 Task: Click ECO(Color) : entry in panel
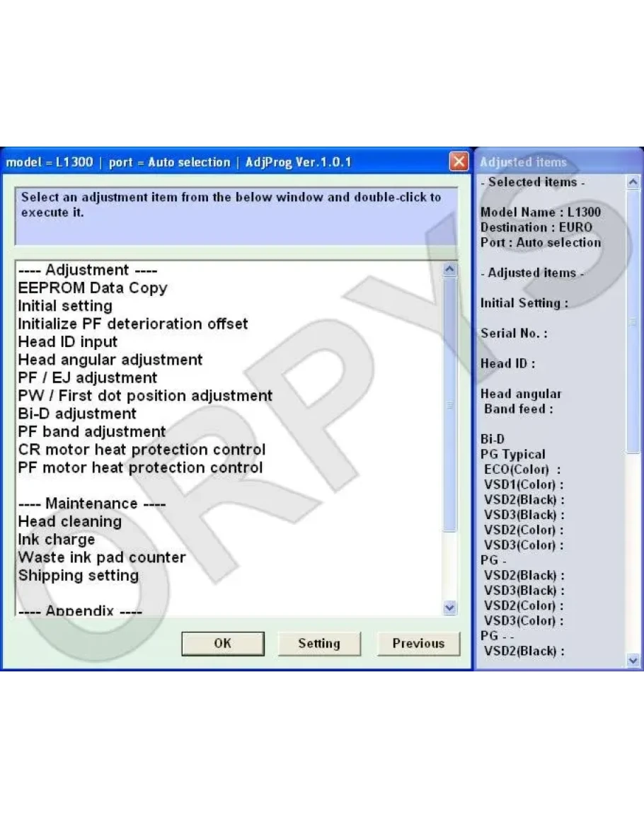click(x=522, y=470)
